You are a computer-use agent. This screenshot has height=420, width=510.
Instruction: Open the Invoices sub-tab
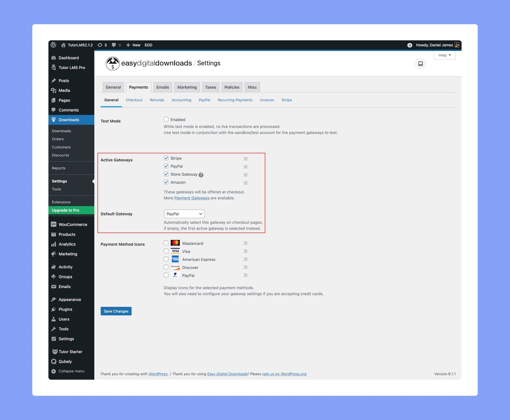click(x=267, y=100)
